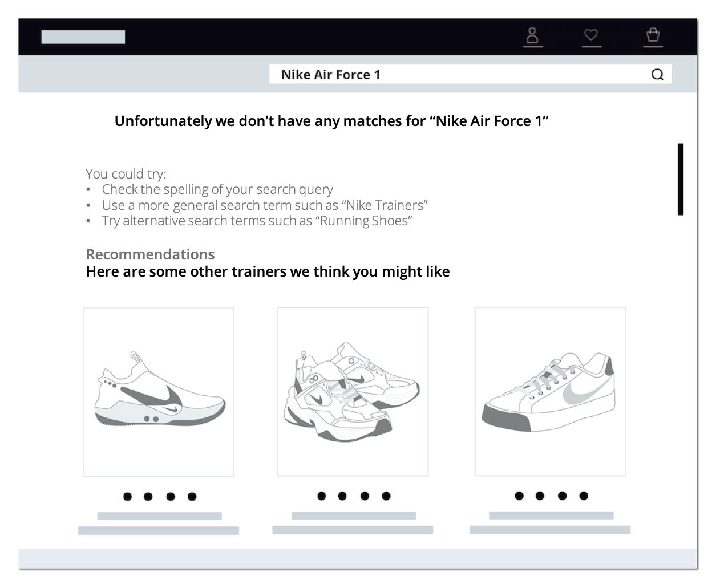This screenshot has height=588, width=720.
Task: Click "Check the spelling of your search query"
Action: click(217, 189)
